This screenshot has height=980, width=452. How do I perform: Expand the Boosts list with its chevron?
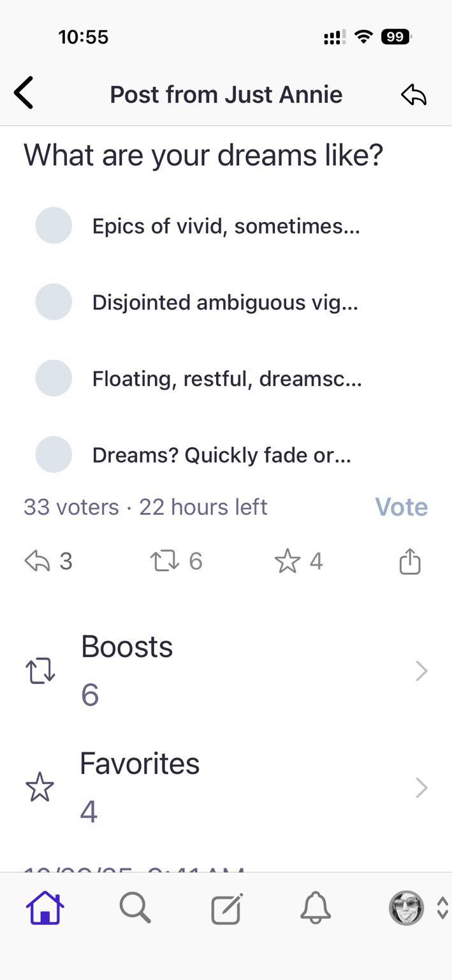(421, 671)
